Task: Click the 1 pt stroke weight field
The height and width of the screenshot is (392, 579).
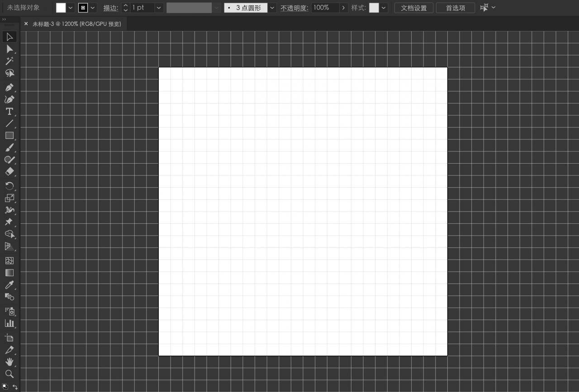Action: pyautogui.click(x=142, y=8)
